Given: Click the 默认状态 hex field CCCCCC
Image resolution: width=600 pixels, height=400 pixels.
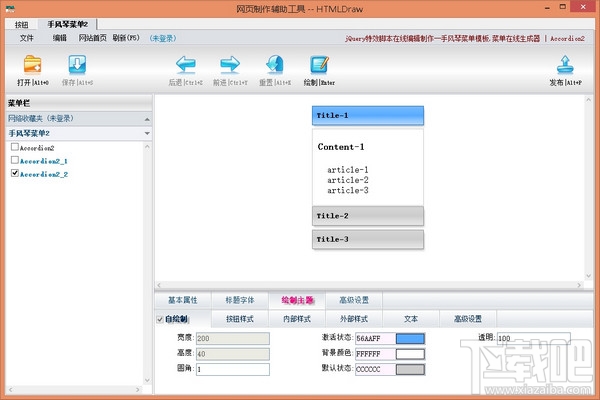Looking at the screenshot, I should click(375, 369).
